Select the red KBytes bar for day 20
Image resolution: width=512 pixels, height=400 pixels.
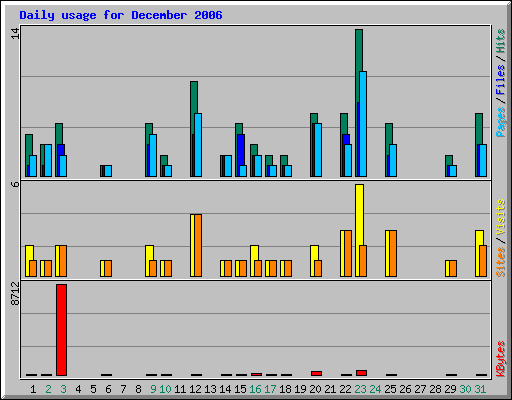pyautogui.click(x=316, y=373)
